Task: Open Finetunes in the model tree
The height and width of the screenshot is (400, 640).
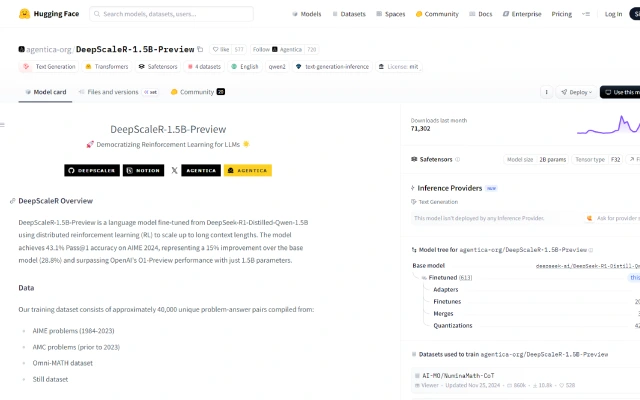Action: pos(447,302)
